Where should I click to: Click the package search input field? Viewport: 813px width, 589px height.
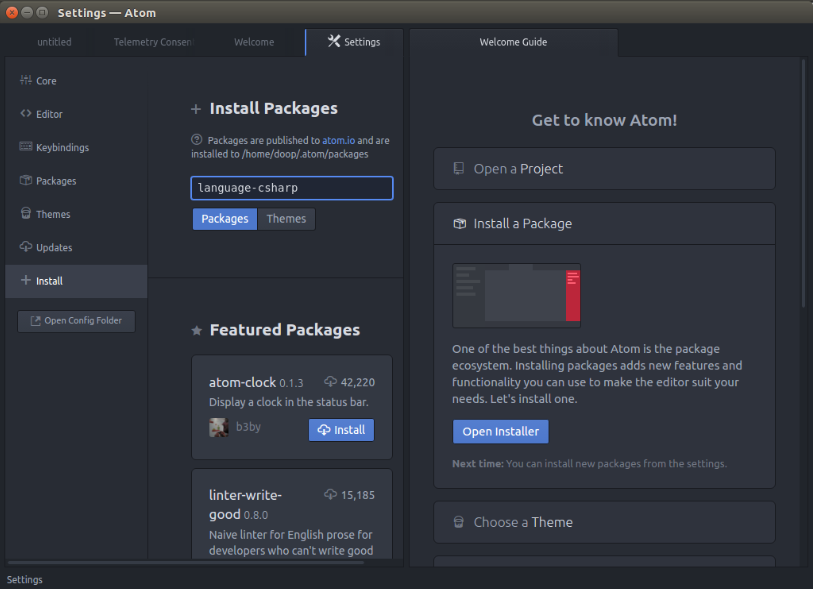pos(292,188)
